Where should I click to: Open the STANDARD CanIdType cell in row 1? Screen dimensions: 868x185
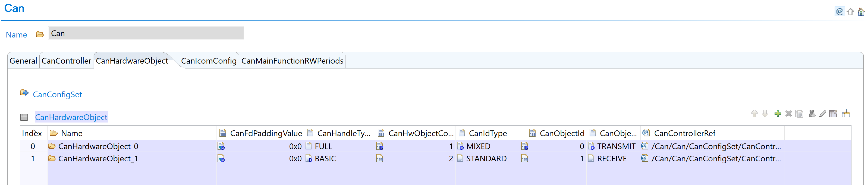click(486, 159)
